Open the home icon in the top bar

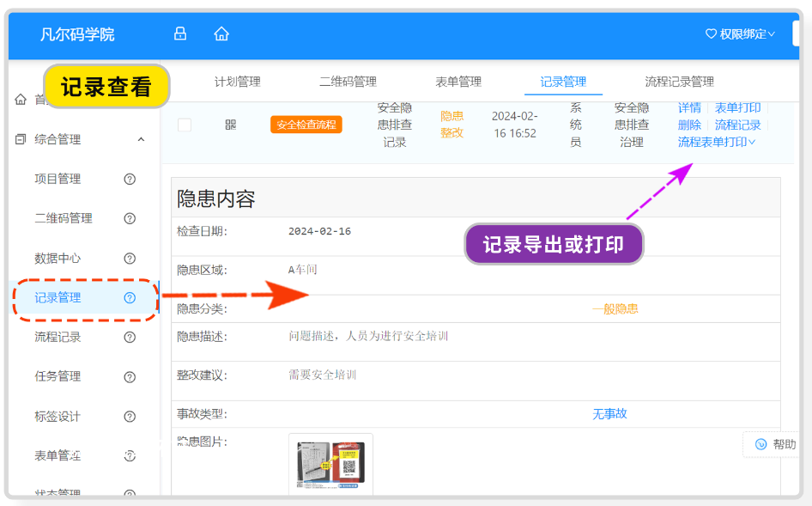click(221, 33)
